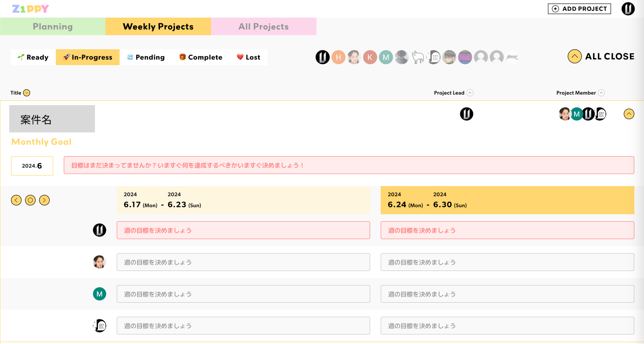Click the ADD PROJECT button
The width and height of the screenshot is (644, 344).
pyautogui.click(x=579, y=8)
